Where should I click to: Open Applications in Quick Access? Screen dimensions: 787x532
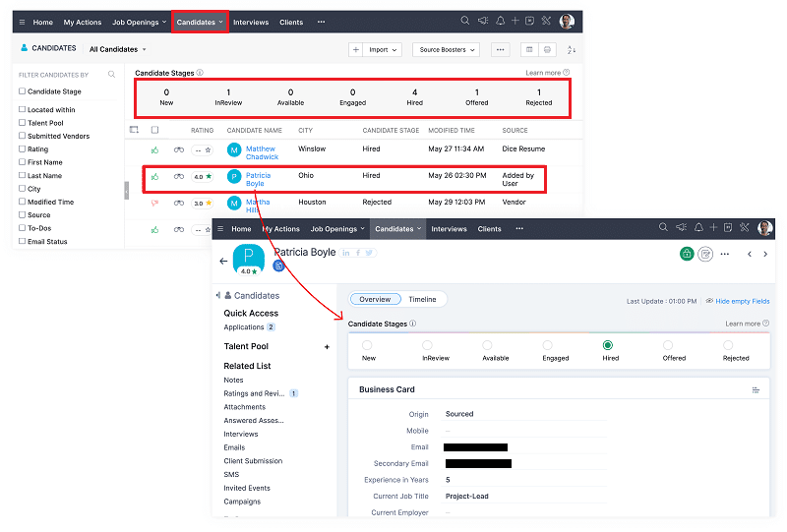(243, 327)
